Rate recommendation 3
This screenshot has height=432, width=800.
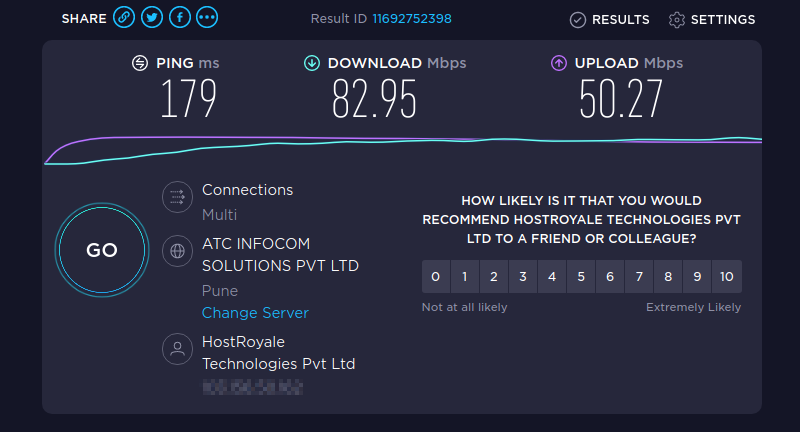point(523,276)
